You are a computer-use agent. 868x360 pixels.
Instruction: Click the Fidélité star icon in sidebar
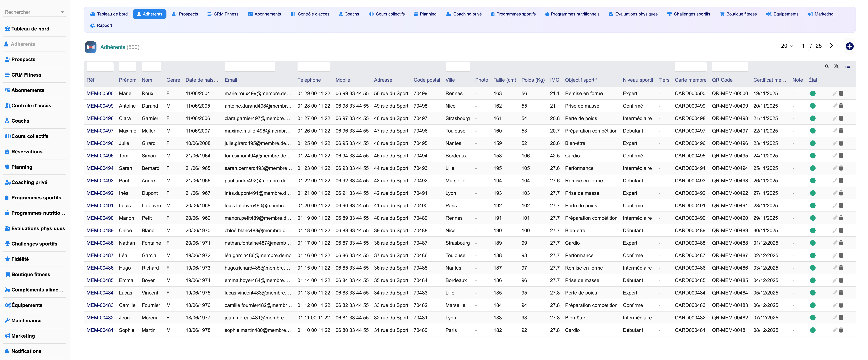[x=7, y=259]
